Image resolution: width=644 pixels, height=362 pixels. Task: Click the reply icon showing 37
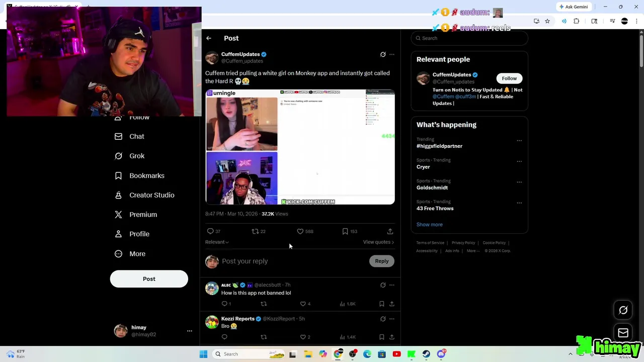[210, 231]
